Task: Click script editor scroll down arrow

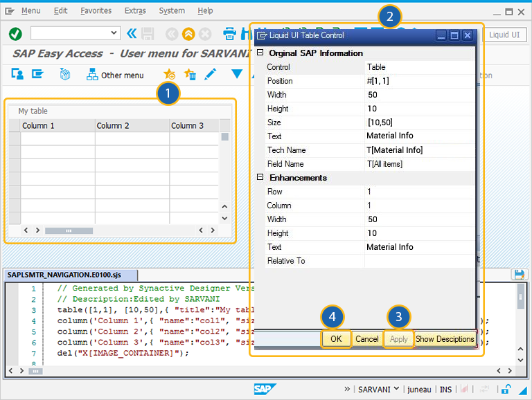Action: click(520, 360)
